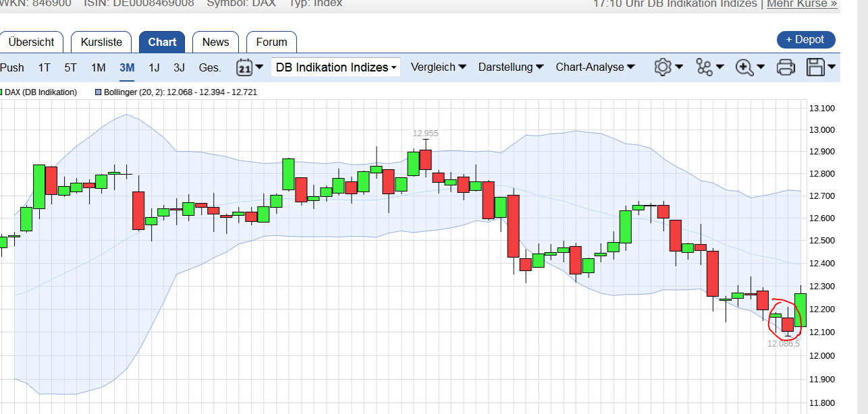The height and width of the screenshot is (414, 868).
Task: Select the Push timeframe
Action: 12,67
